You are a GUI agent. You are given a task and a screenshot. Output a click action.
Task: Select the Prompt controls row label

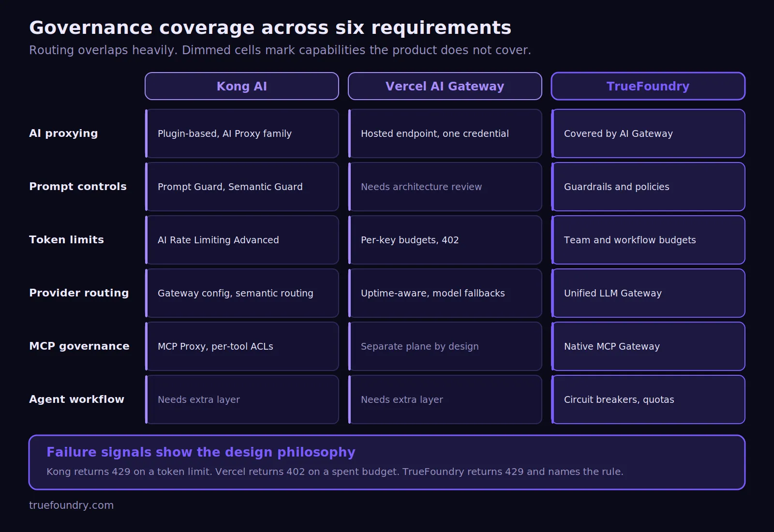pos(78,187)
